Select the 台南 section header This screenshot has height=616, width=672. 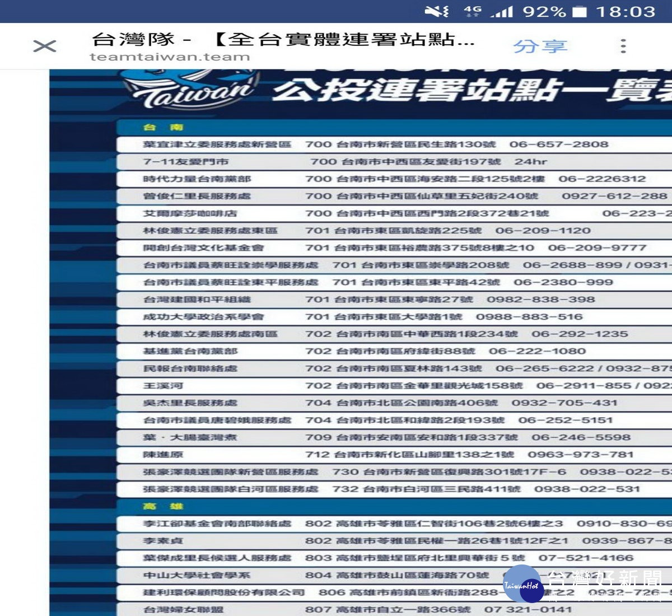pyautogui.click(x=163, y=127)
